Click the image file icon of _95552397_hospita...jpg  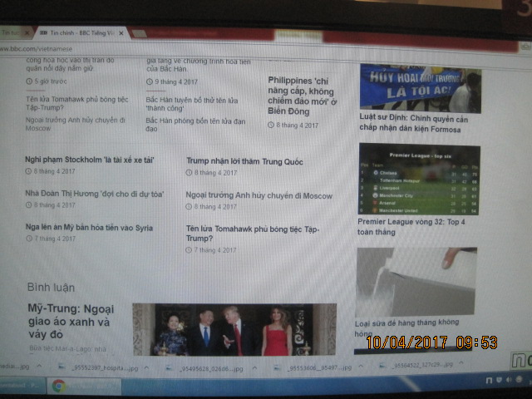[x=62, y=367]
